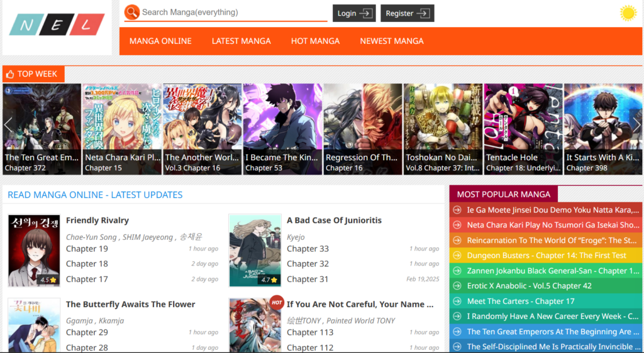The image size is (644, 353).
Task: Click the Register button
Action: 407,13
